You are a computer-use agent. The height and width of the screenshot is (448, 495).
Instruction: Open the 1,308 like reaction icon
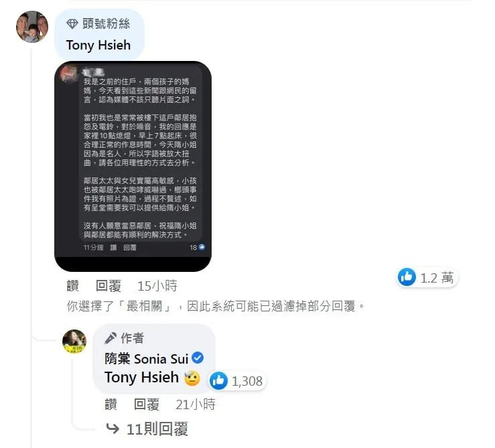218,380
